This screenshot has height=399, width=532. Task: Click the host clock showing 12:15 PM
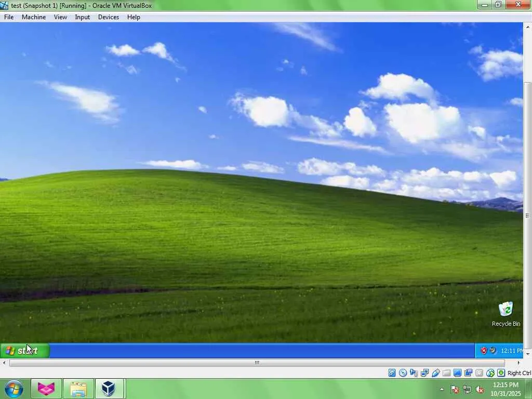(506, 389)
